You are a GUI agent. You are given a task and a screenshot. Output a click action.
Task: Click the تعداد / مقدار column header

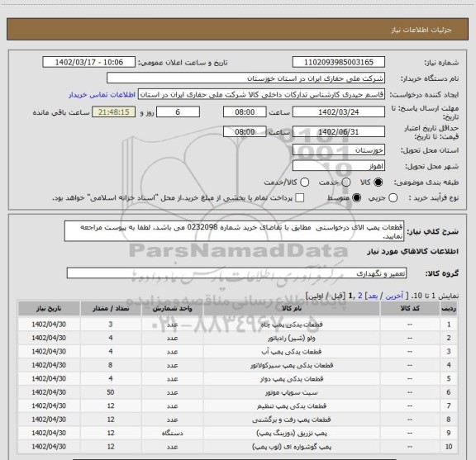111,308
